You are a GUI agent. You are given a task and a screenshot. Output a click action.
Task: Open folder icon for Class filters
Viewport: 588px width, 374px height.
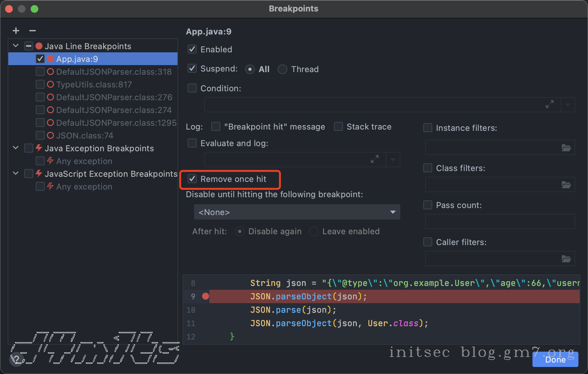[566, 185]
